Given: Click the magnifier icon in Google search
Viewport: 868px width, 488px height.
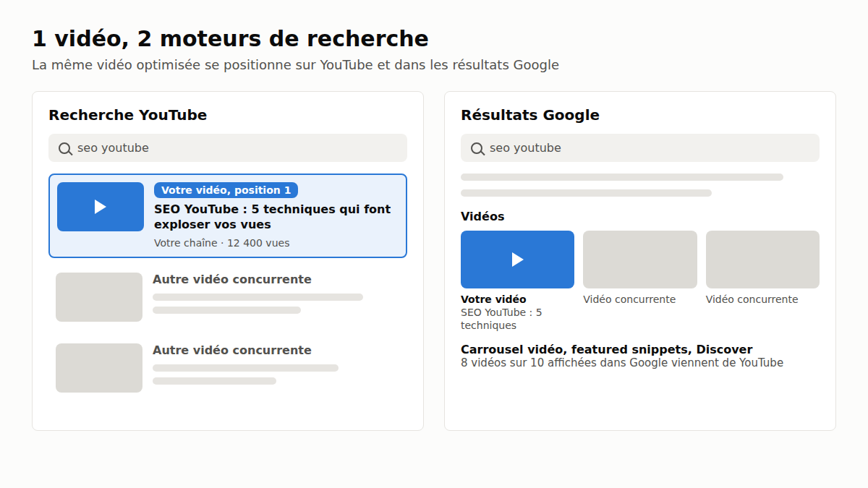Looking at the screenshot, I should pos(477,148).
